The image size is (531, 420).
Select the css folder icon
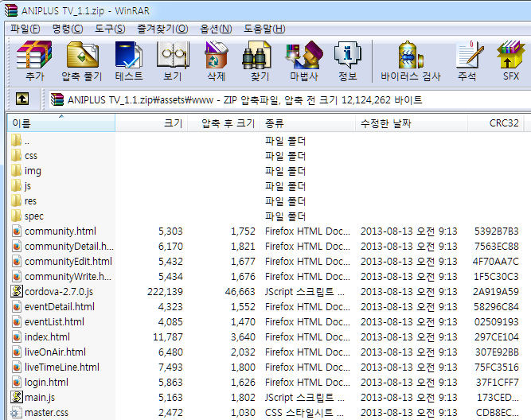16,155
